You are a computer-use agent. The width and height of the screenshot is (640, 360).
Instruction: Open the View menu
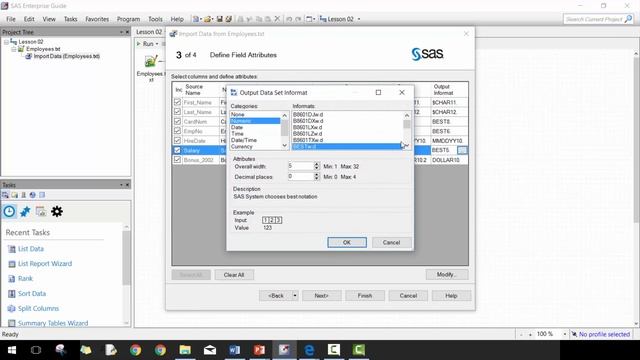click(x=49, y=19)
